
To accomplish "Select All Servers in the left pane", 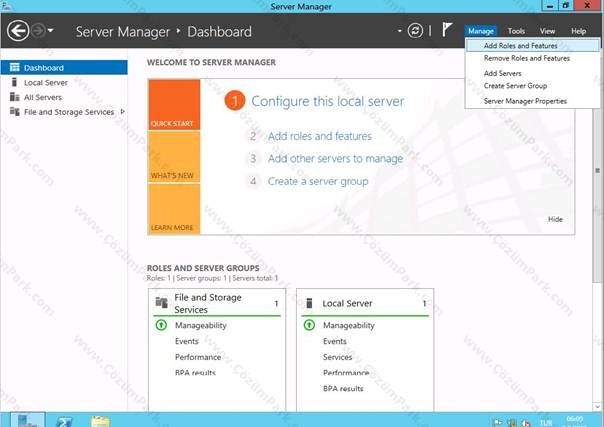I will (64, 97).
